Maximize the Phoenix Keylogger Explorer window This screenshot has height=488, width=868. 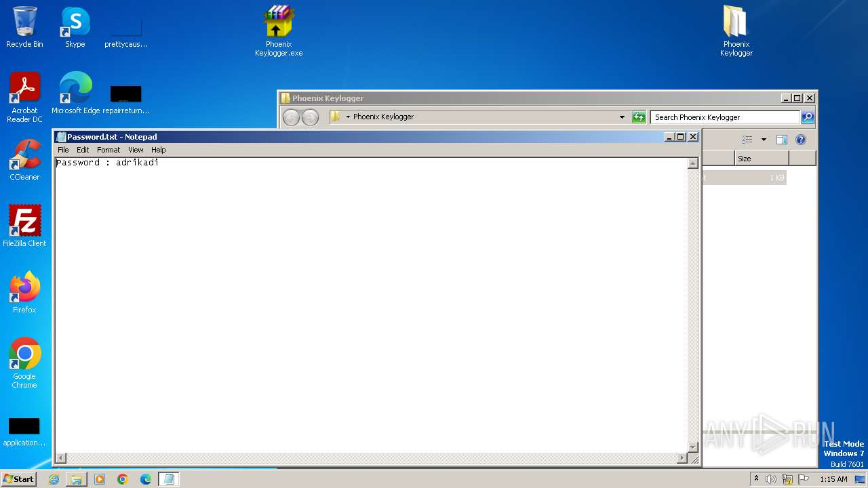[797, 98]
